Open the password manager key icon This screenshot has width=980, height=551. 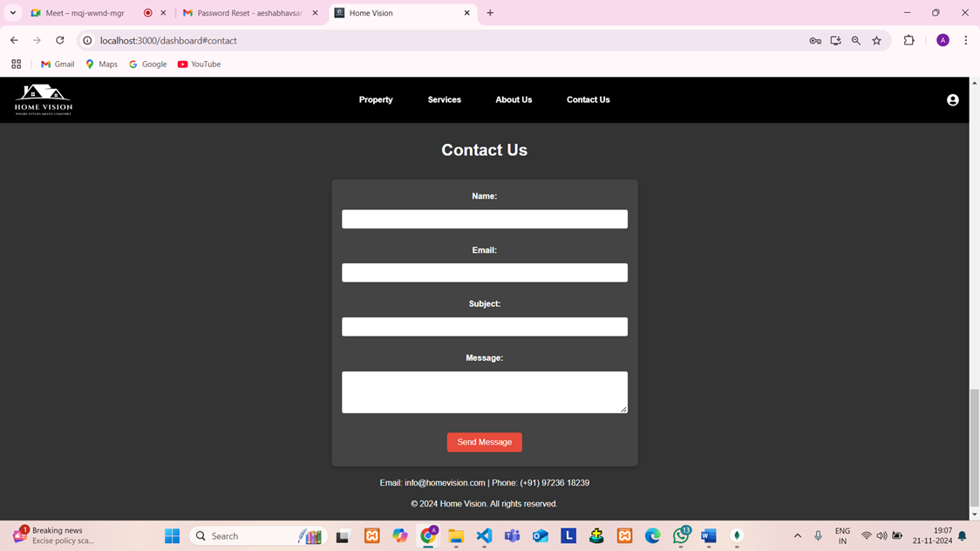[x=815, y=41]
